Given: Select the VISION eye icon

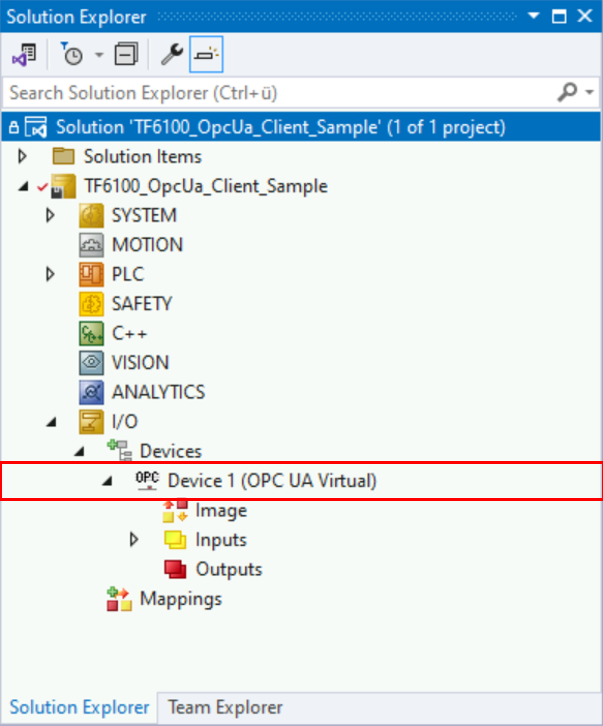Looking at the screenshot, I should pos(92,363).
